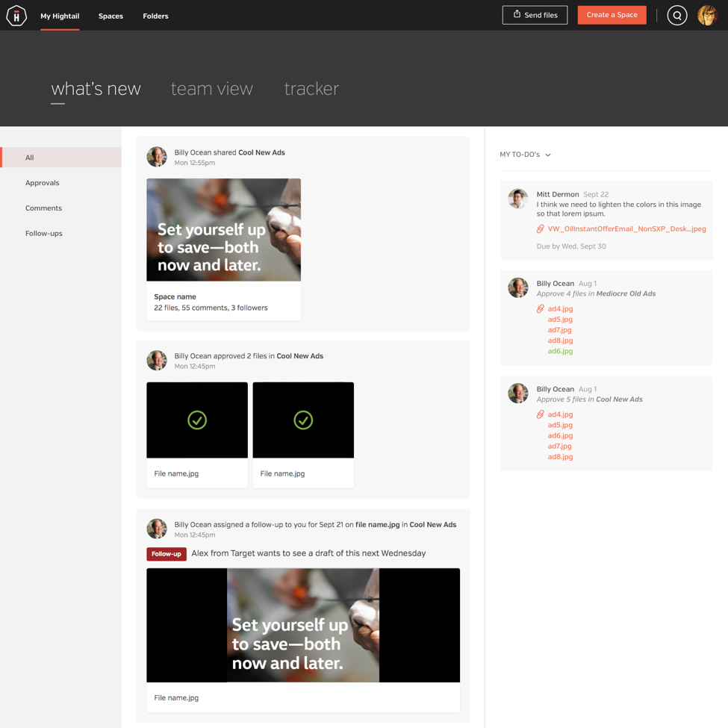Open ad8.jpg in Mediocre Old Ads to-do

coord(560,340)
